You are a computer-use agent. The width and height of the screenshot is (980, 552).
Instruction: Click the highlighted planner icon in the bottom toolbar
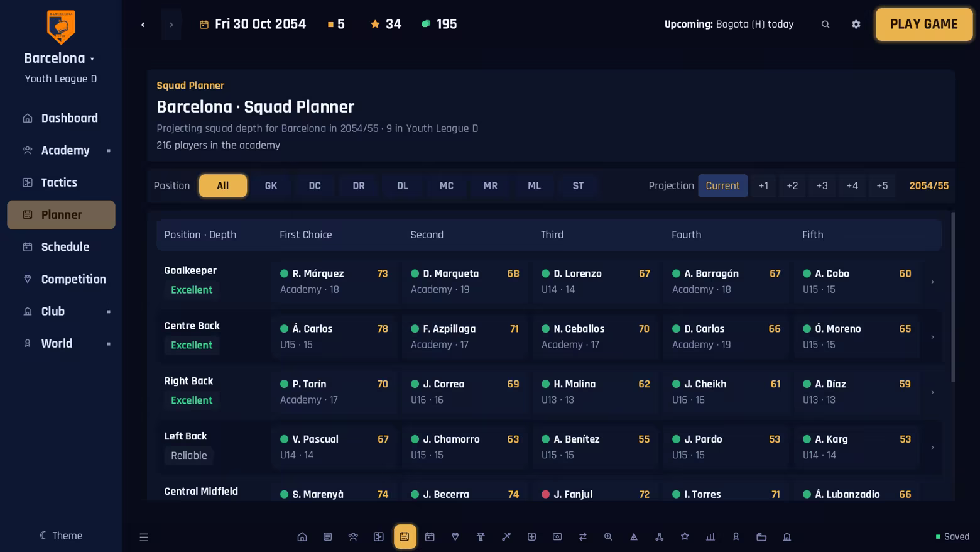pyautogui.click(x=405, y=537)
